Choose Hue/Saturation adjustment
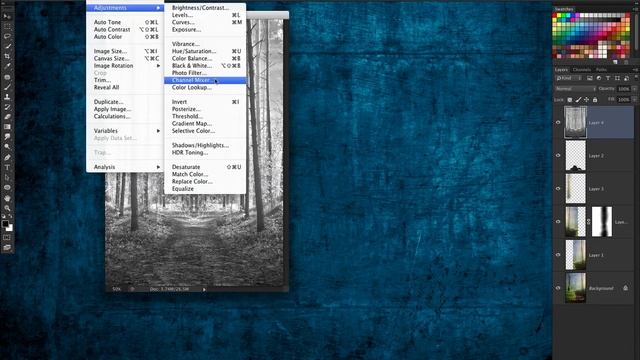Screen dimensions: 640x360 (x=205, y=51)
